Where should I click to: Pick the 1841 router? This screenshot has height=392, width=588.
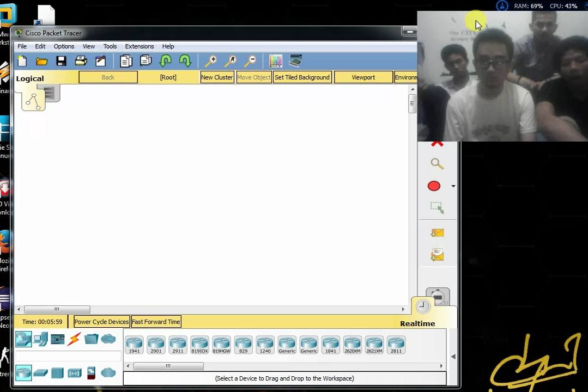click(331, 345)
